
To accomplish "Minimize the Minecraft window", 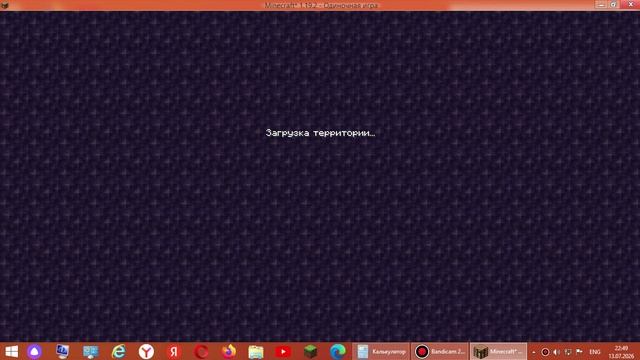I will click(x=601, y=4).
